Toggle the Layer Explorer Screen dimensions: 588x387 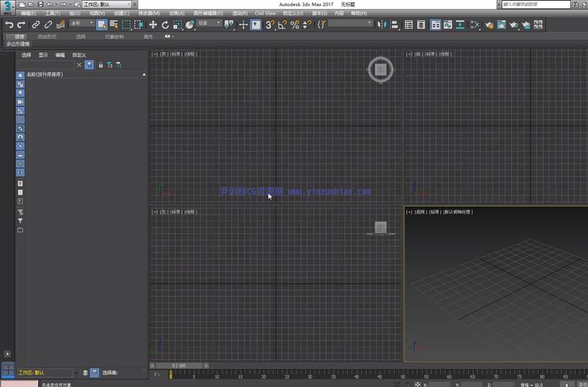(421, 25)
